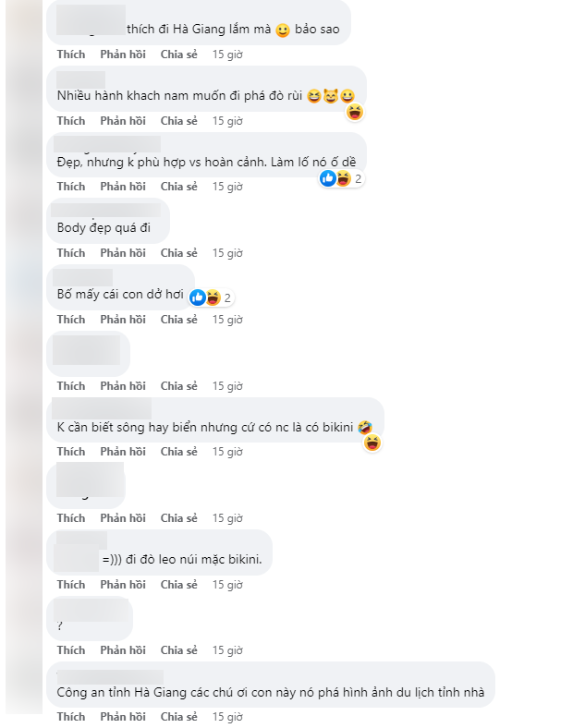Click Chia sẻ under the "Công an tỉnh Hà Giang" comment
The height and width of the screenshot is (728, 585).
pos(178,716)
